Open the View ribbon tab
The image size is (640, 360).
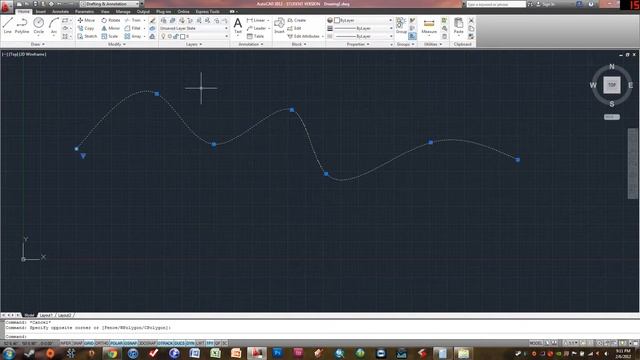click(x=105, y=11)
